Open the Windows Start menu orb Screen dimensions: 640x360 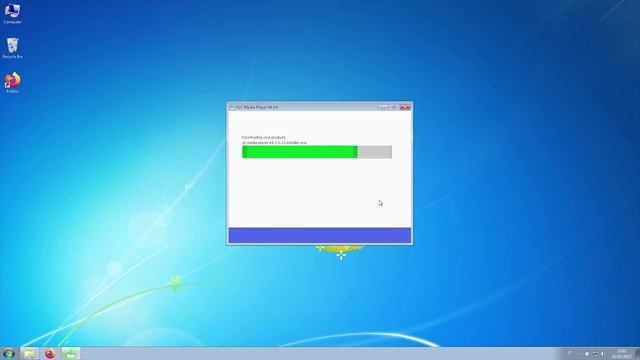click(x=9, y=353)
